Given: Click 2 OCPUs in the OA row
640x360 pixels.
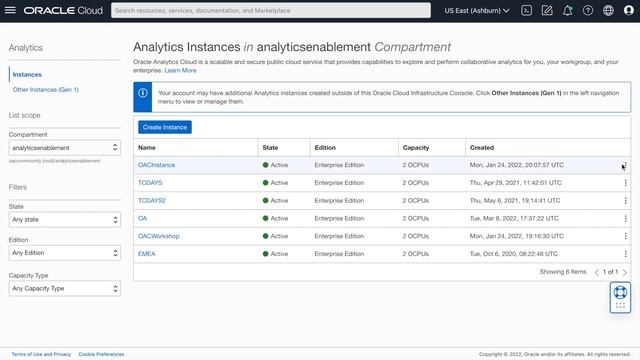Looking at the screenshot, I should coord(416,218).
